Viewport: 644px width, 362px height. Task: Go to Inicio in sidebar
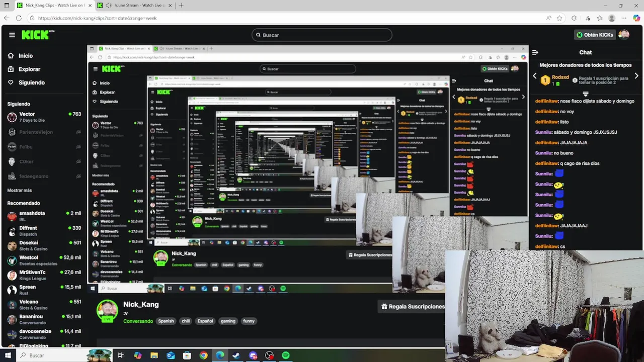[26, 56]
